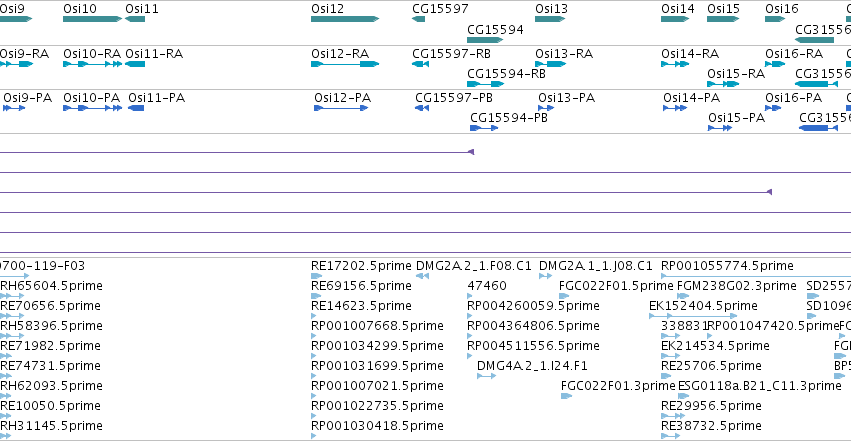
Task: Click the Osi14-PA protein arrows
Action: click(675, 108)
